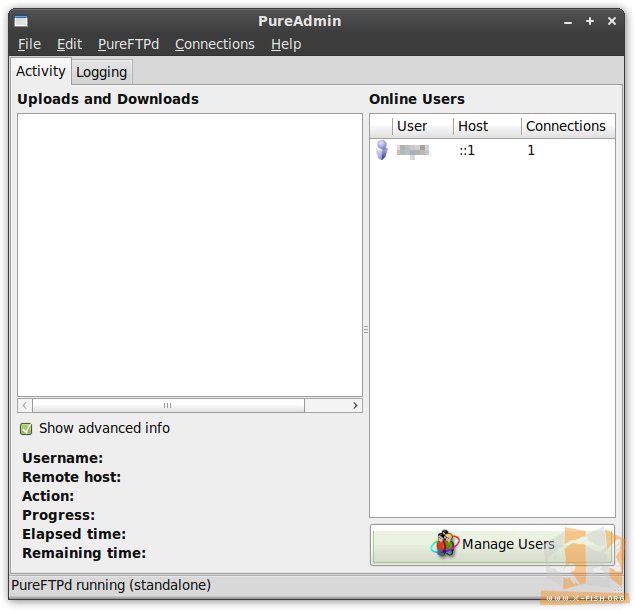Click the window menu icon in title bar
Image resolution: width=635 pixels, height=610 pixels.
point(21,21)
